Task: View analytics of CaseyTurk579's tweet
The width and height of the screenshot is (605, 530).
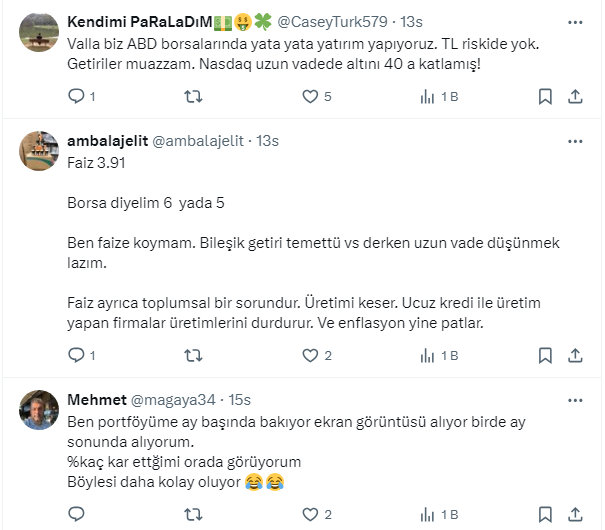Action: point(430,97)
